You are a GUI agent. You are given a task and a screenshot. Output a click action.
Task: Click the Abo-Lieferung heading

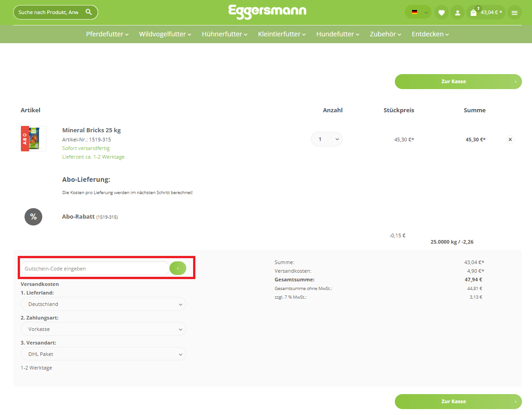coord(86,180)
